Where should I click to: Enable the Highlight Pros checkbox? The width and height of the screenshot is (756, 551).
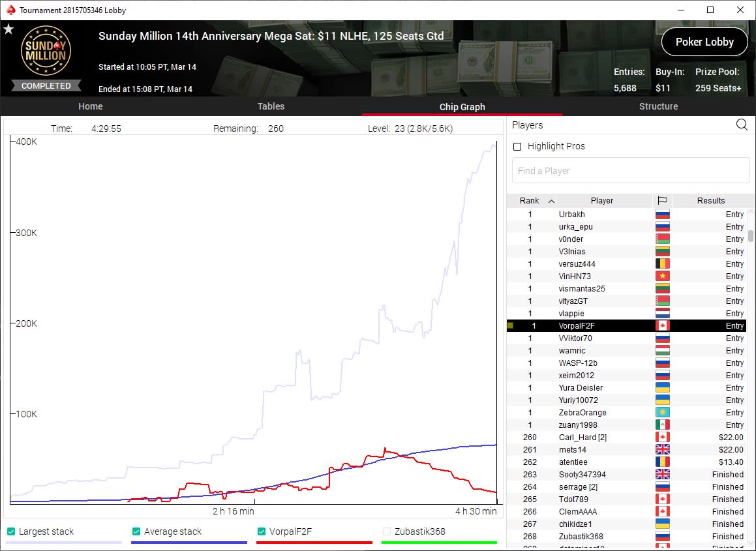click(x=517, y=147)
